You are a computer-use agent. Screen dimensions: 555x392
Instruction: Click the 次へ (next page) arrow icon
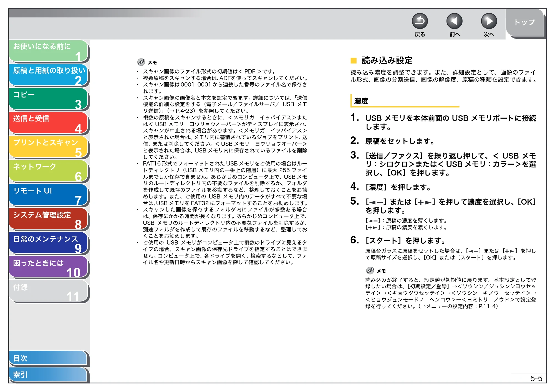click(x=489, y=21)
